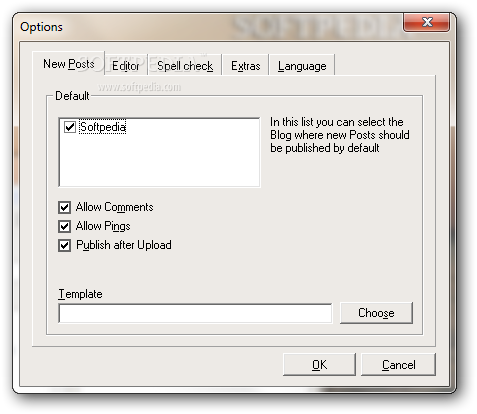The width and height of the screenshot is (477, 414).
Task: Go to the Spell check tab
Action: click(x=185, y=66)
